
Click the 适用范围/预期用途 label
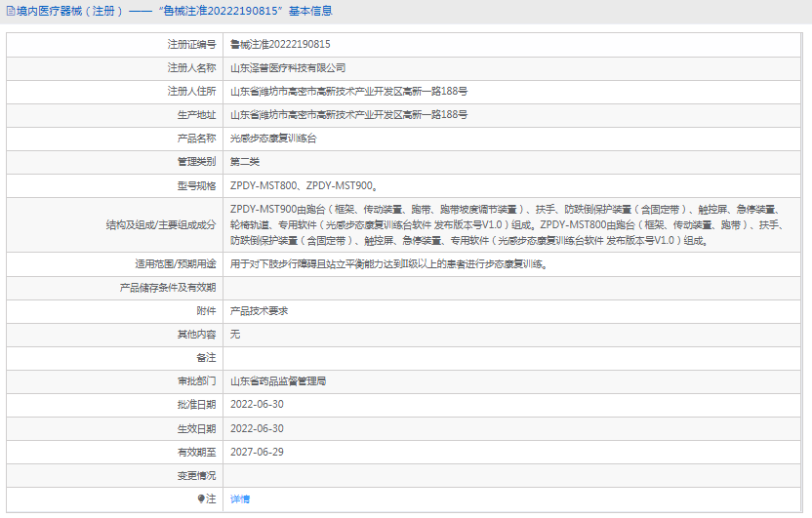point(176,264)
